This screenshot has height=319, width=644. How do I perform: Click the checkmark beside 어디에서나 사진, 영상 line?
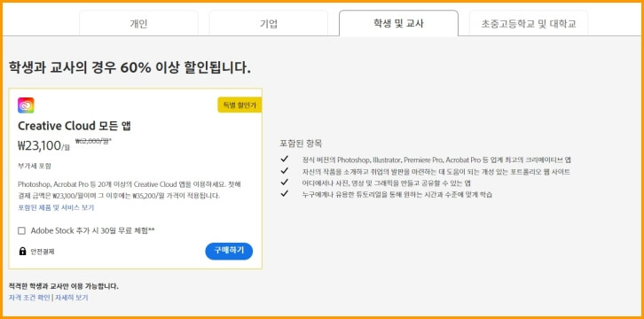284,182
